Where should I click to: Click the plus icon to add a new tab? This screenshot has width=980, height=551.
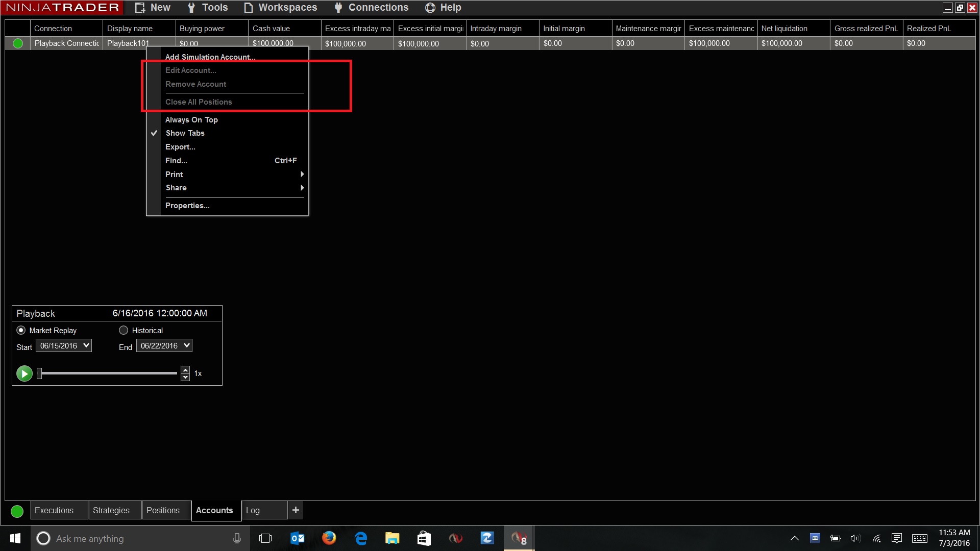(x=296, y=510)
